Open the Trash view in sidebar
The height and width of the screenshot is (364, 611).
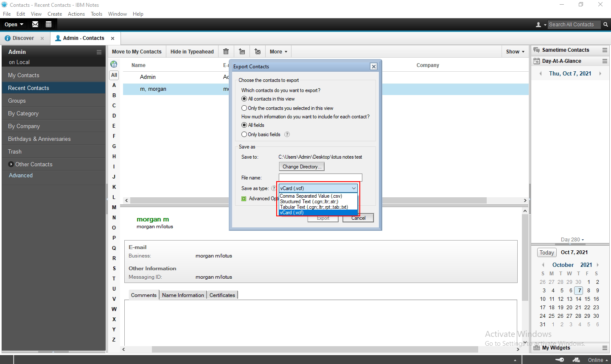[x=53, y=151]
